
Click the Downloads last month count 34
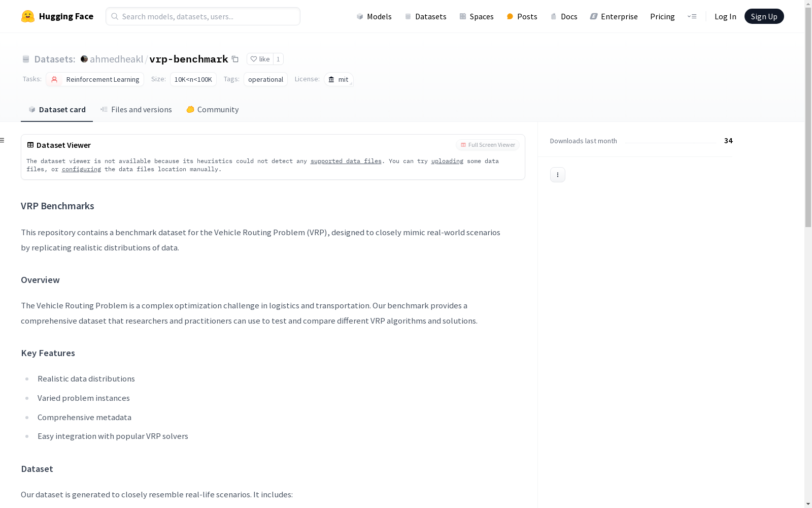728,141
